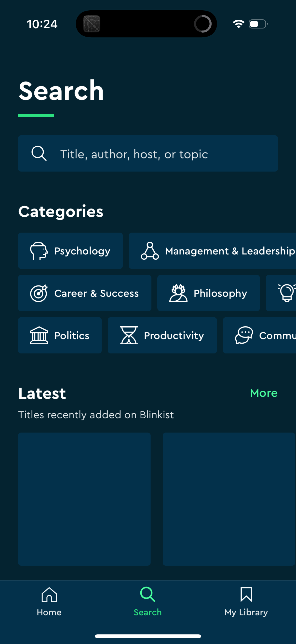Click the Productivity hourglass icon
The image size is (296, 644).
pos(128,336)
